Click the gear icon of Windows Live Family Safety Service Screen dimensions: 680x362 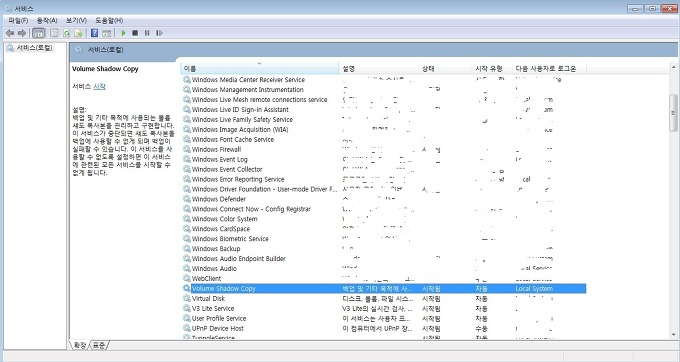pyautogui.click(x=186, y=119)
